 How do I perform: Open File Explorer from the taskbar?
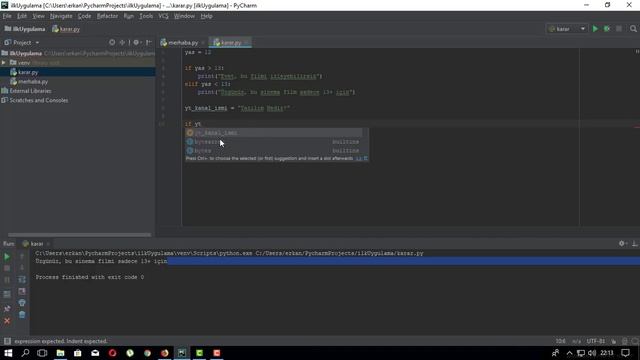pos(60,353)
